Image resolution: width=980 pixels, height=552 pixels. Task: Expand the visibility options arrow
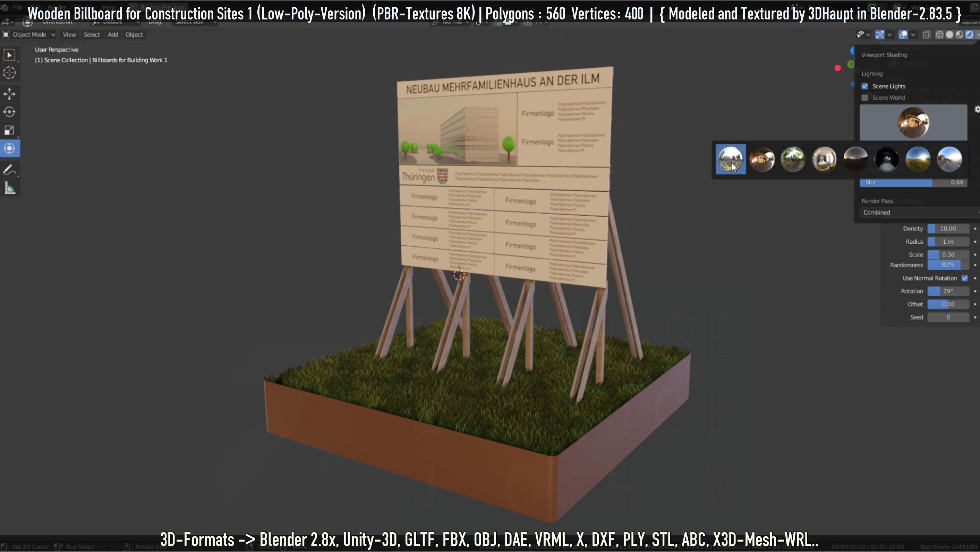(x=869, y=35)
